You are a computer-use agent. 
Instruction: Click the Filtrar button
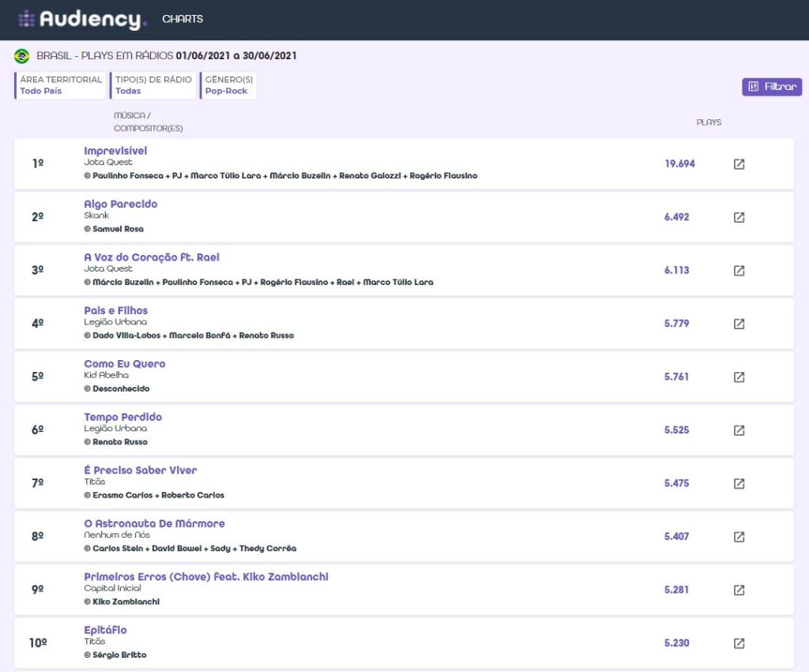772,87
